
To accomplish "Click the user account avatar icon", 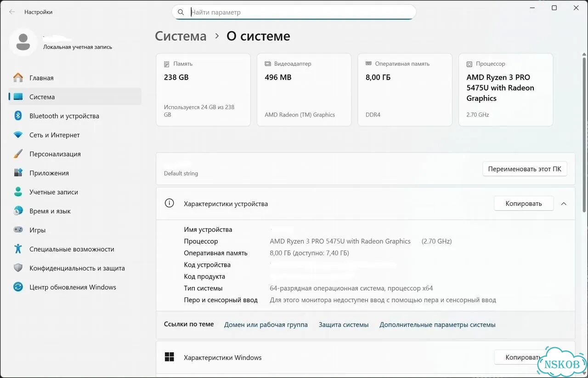I will [23, 42].
